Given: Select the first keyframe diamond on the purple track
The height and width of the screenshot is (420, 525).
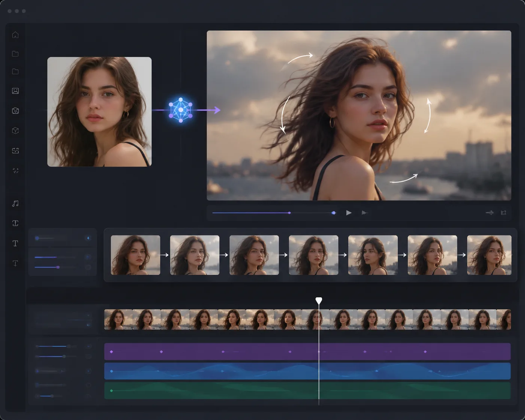Looking at the screenshot, I should click(x=111, y=351).
